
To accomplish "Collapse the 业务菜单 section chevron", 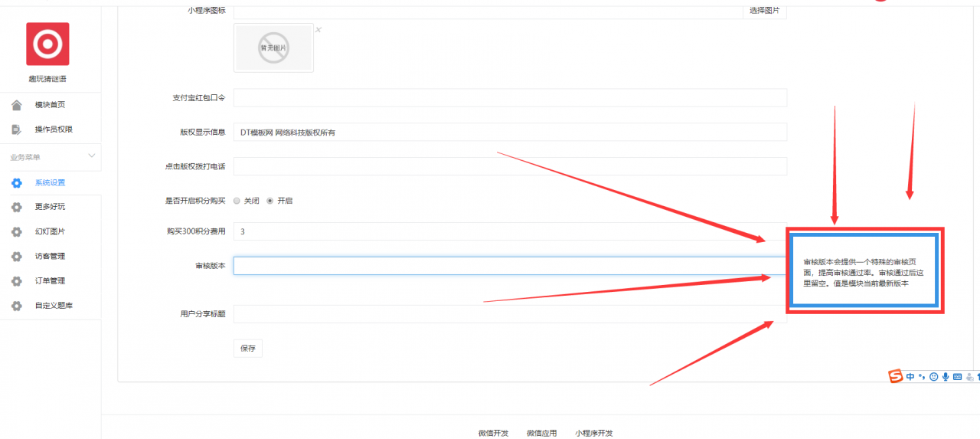I will pyautogui.click(x=92, y=156).
